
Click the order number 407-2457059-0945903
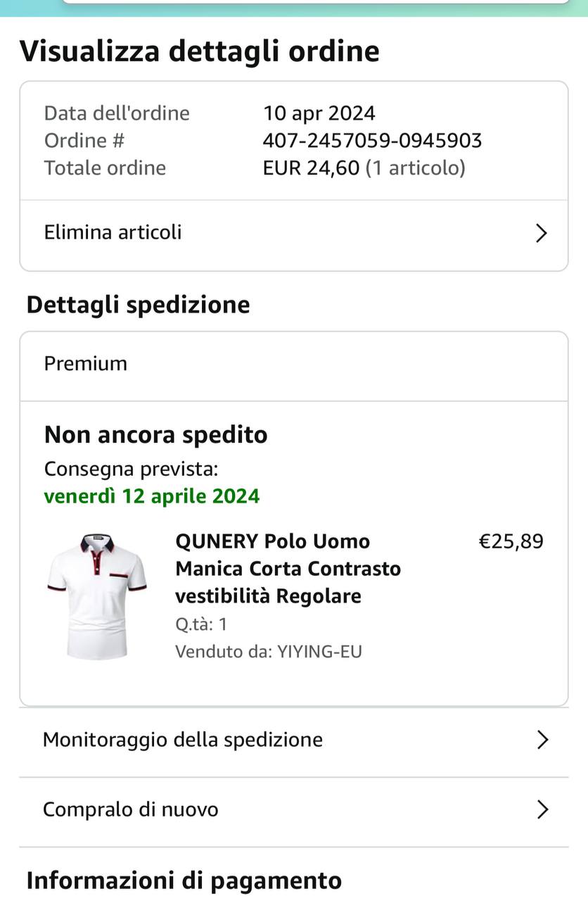pyautogui.click(x=372, y=141)
